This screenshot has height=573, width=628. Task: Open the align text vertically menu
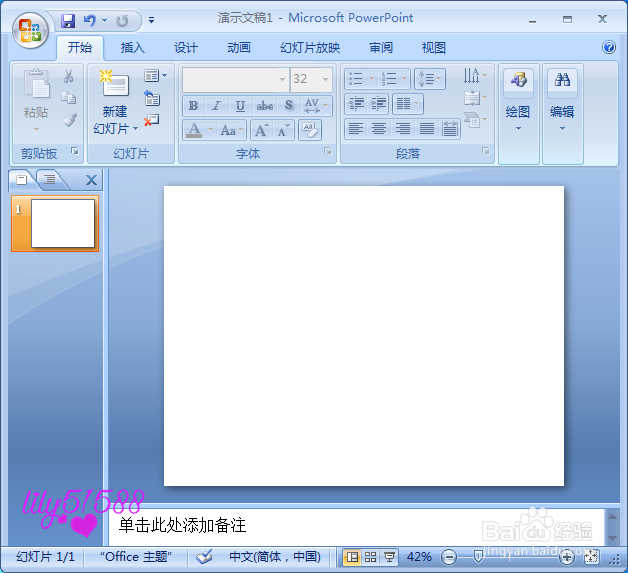pos(475,98)
